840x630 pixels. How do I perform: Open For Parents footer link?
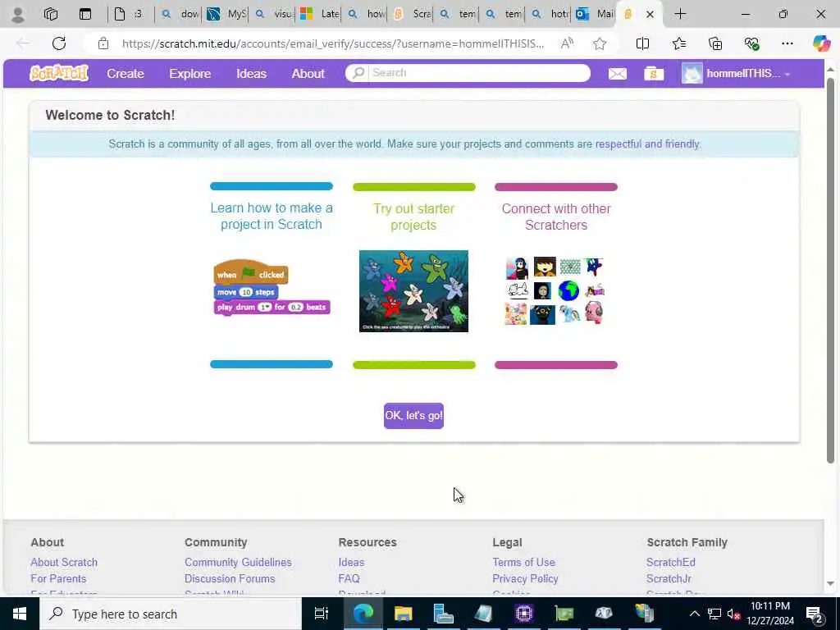pos(58,578)
